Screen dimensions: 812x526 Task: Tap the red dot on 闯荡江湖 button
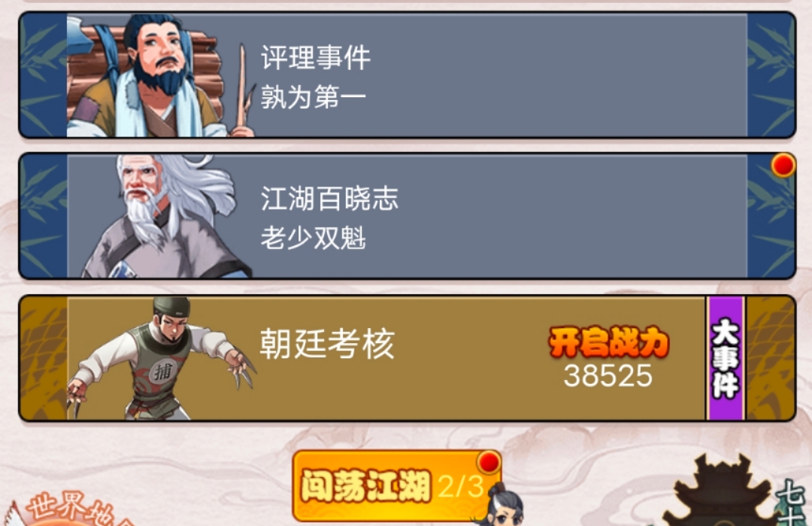[x=489, y=462]
